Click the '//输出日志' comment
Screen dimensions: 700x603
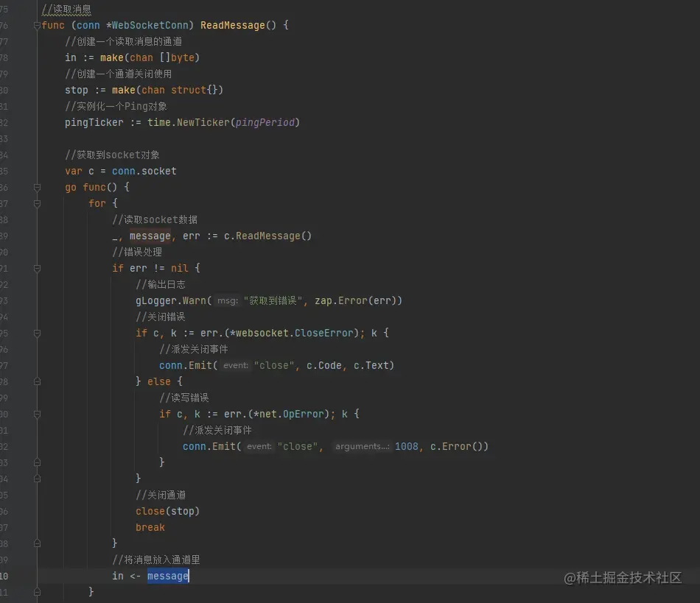click(161, 284)
